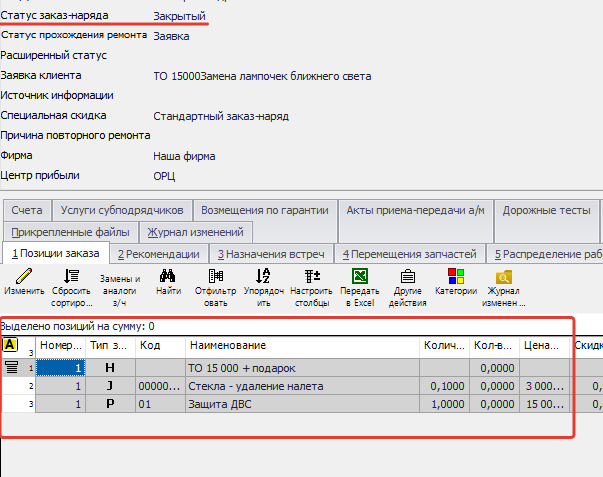Click the Изменить (edit) toolbar icon
The height and width of the screenshot is (477, 603).
[23, 276]
